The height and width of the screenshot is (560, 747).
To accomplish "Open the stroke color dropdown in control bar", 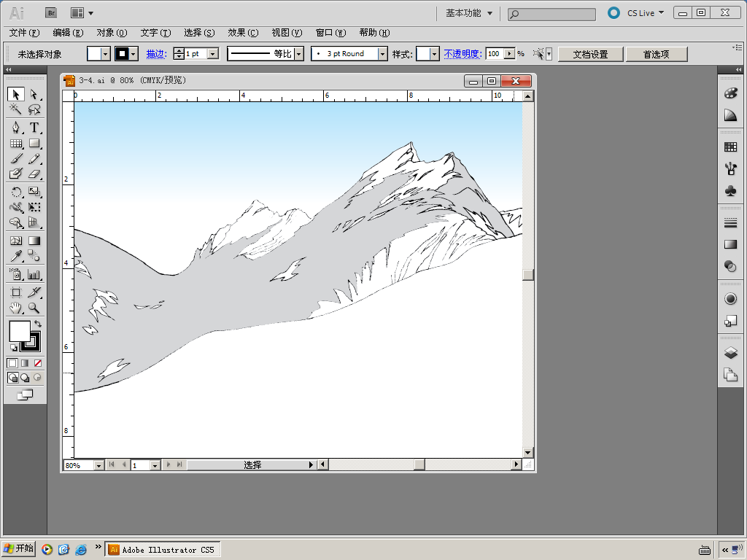I will (133, 54).
